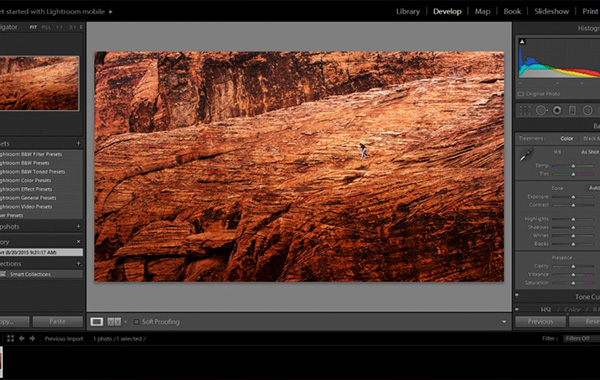Click the Smart Collections row
600x380 pixels.
pos(41,274)
